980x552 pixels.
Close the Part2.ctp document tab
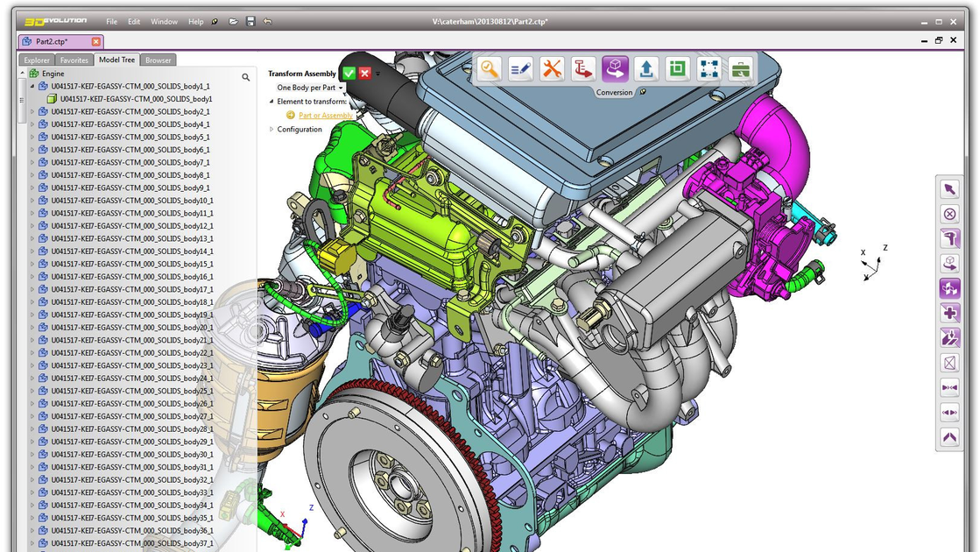tap(96, 41)
